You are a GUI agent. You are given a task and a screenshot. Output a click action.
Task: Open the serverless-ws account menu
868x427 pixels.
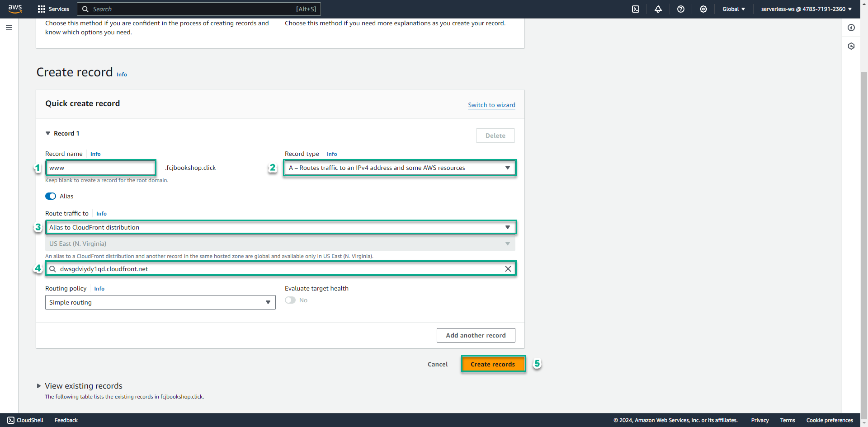coord(807,9)
